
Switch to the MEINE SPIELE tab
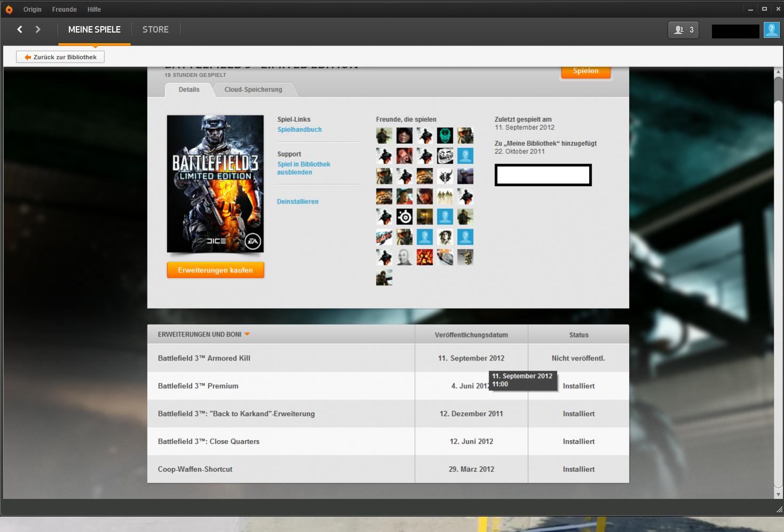click(x=95, y=30)
